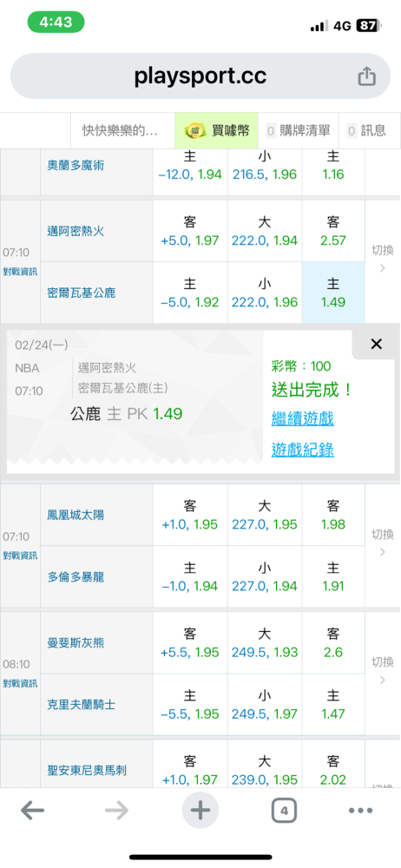
Task: Tap the 買噱幣 coin icon
Action: [194, 131]
